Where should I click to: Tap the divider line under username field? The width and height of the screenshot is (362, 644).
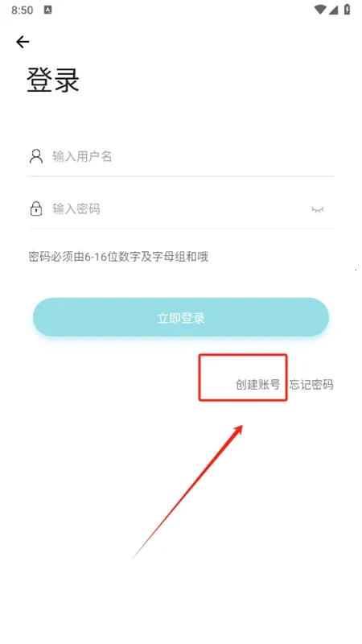pos(181,176)
